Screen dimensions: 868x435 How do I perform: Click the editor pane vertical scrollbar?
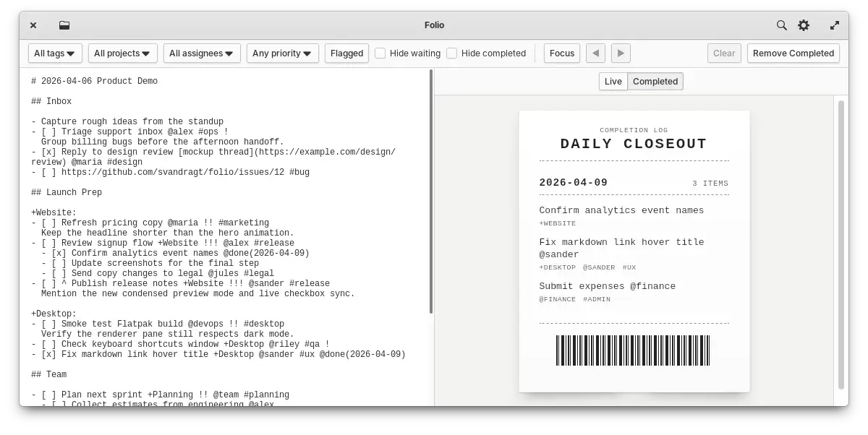coord(431,191)
